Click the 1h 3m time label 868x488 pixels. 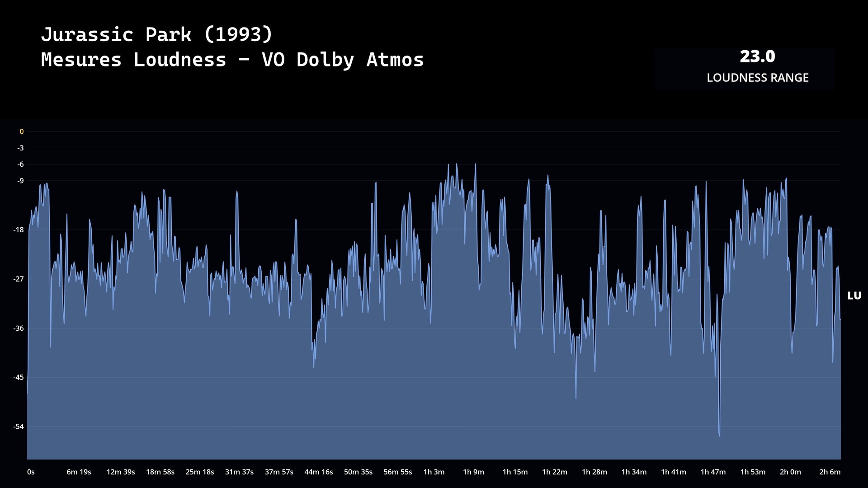[x=434, y=472]
